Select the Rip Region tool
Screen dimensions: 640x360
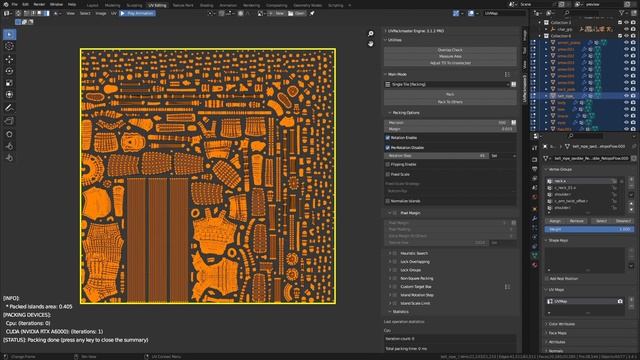9,121
